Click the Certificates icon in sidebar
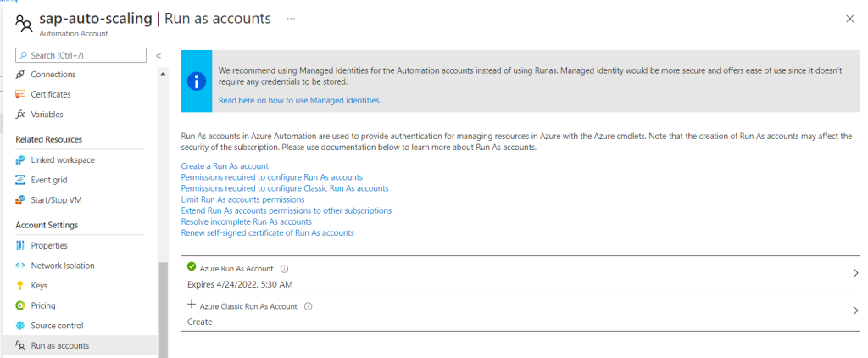The height and width of the screenshot is (358, 868). coord(20,94)
